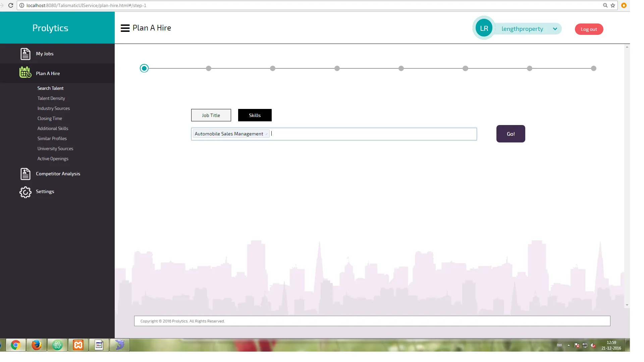The width and height of the screenshot is (644, 362).
Task: Jump to the second step progress dot
Action: (209, 68)
